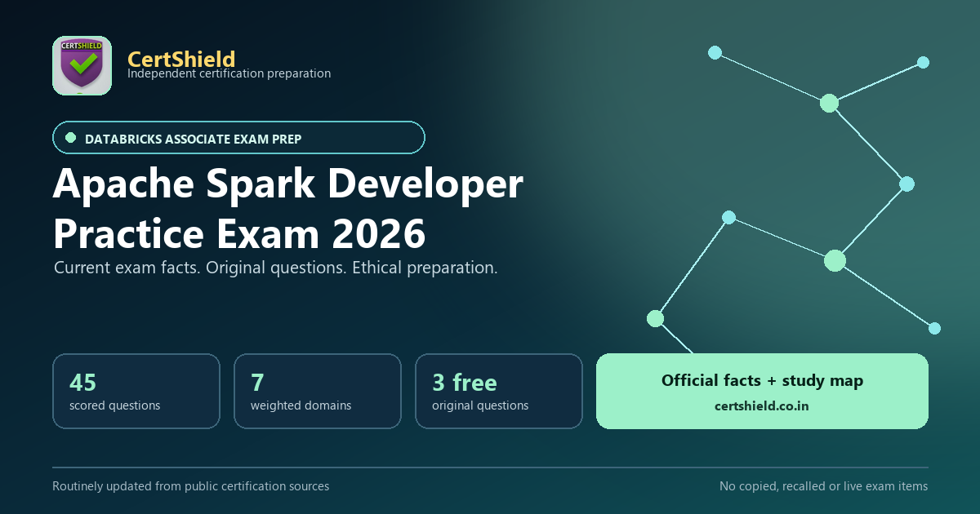Click the Databricks Associate Exam Prep pill
The height and width of the screenshot is (514, 980).
coord(238,138)
